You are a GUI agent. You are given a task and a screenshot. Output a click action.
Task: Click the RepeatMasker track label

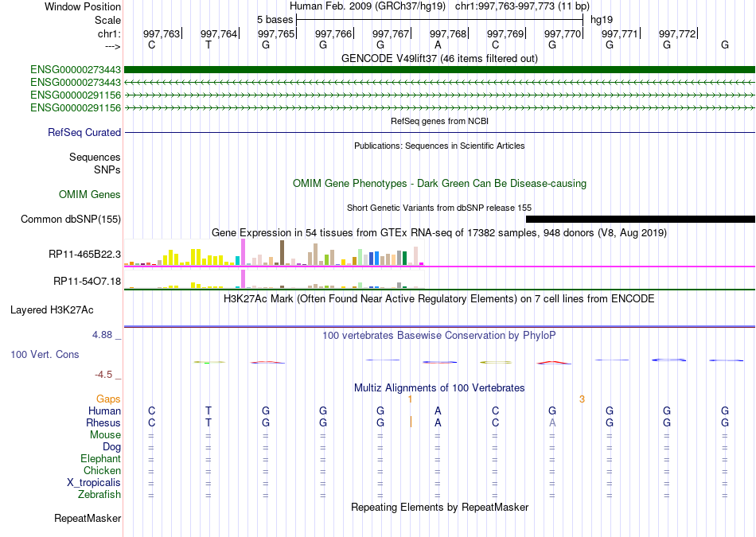pyautogui.click(x=88, y=519)
